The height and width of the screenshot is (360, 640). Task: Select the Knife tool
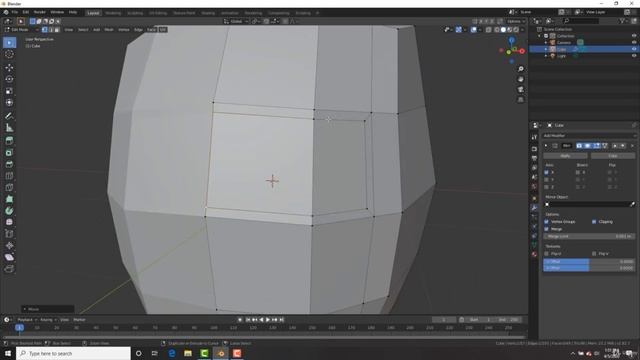pos(9,188)
